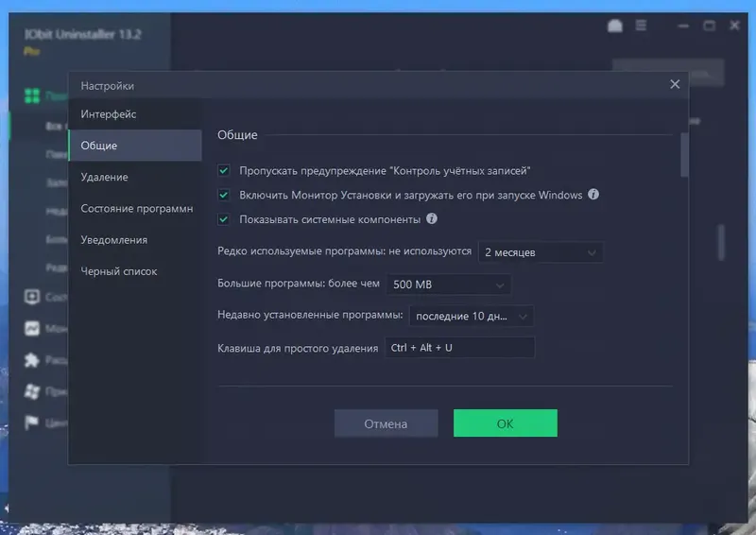
Task: Click label Недавно установленные программы:
Action: click(310, 315)
